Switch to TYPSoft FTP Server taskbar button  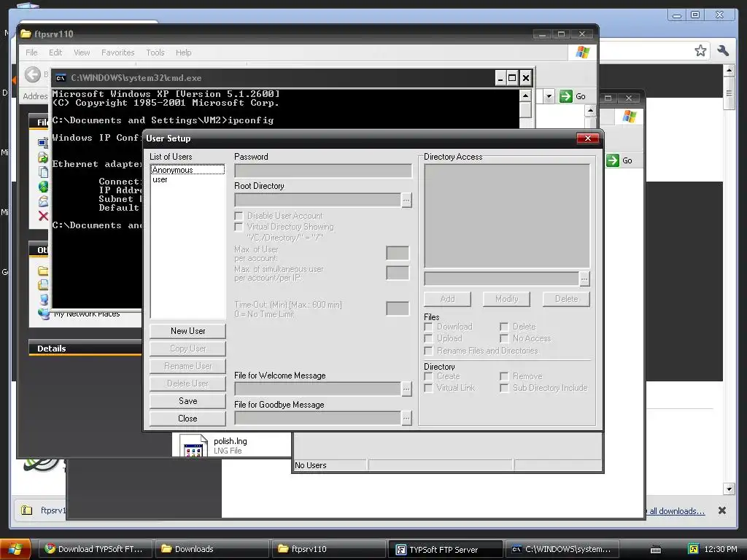pyautogui.click(x=445, y=549)
